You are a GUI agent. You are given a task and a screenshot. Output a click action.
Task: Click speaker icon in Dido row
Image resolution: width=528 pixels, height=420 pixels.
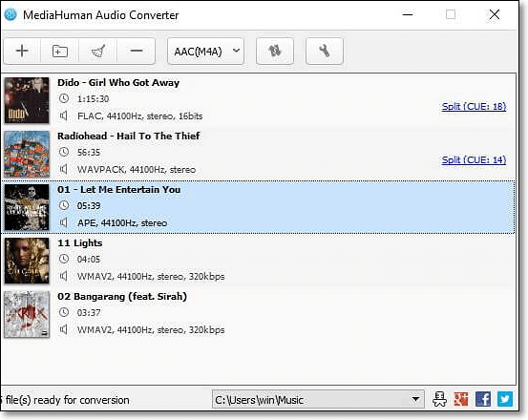pyautogui.click(x=64, y=115)
